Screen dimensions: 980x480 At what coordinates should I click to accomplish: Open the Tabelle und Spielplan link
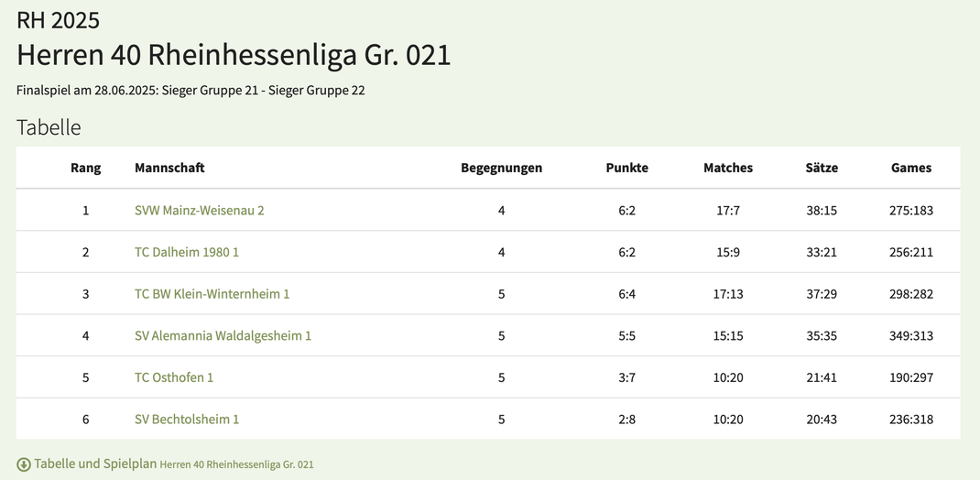point(165,464)
